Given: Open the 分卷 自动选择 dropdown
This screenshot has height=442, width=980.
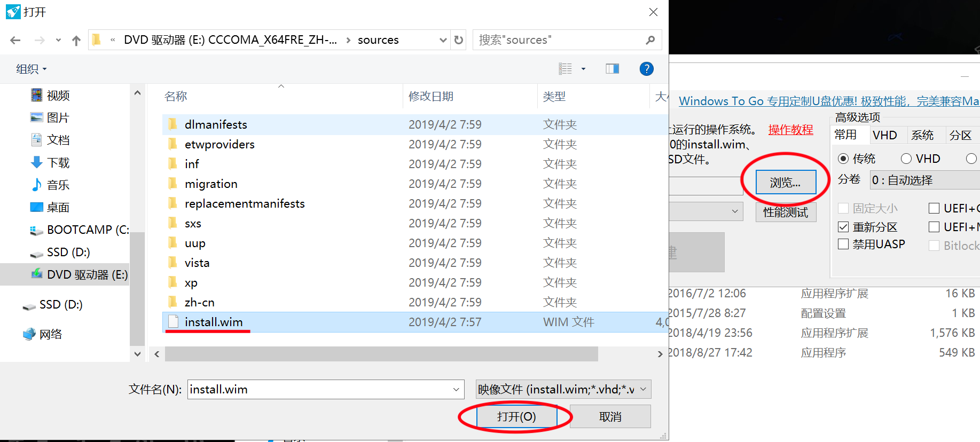Looking at the screenshot, I should click(925, 180).
